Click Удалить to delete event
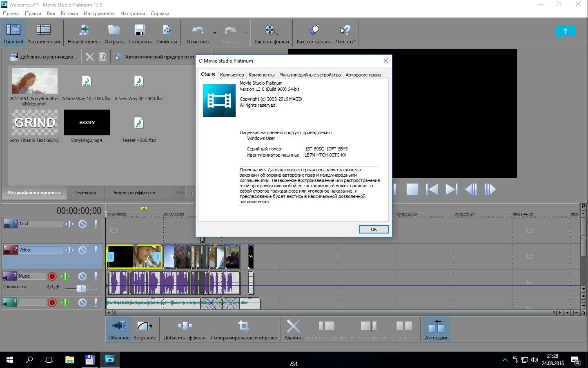This screenshot has width=588, height=368. pos(293,329)
